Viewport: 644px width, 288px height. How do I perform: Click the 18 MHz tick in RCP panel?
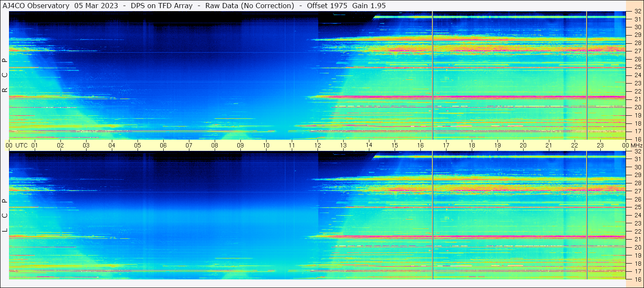[x=638, y=123]
